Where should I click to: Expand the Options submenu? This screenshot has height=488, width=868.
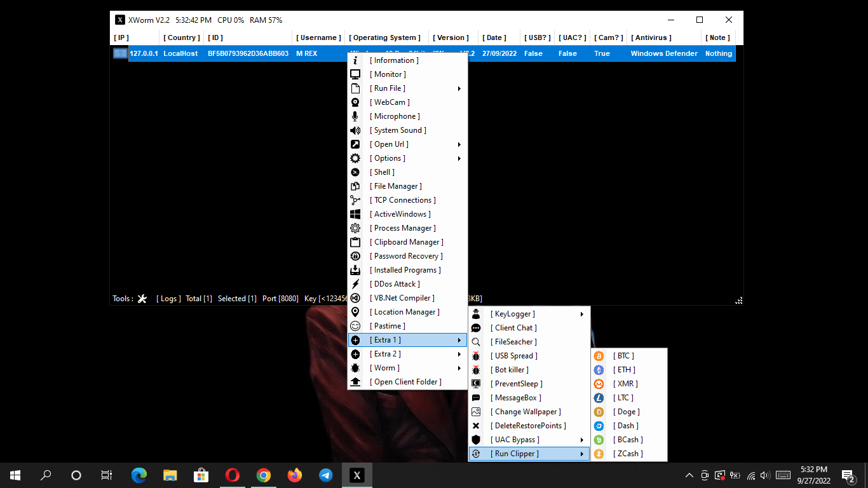tap(386, 158)
